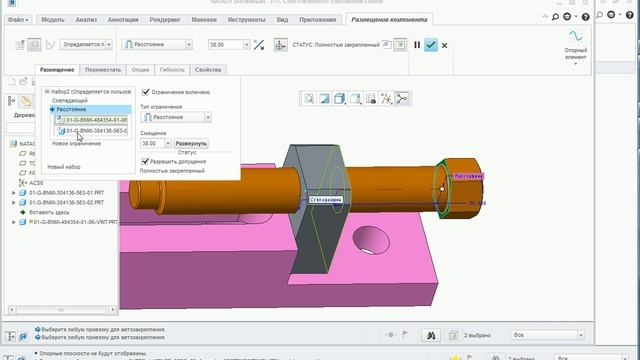Select 'Расстояние' constraint in the set
640x360 pixels.
(90, 109)
